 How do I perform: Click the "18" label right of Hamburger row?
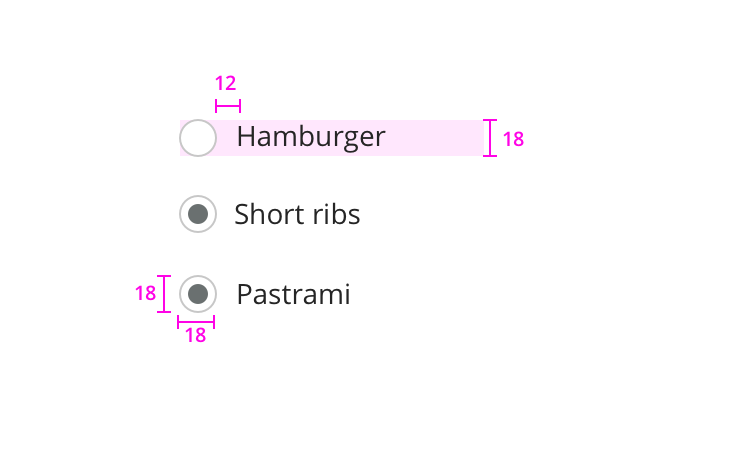513,140
